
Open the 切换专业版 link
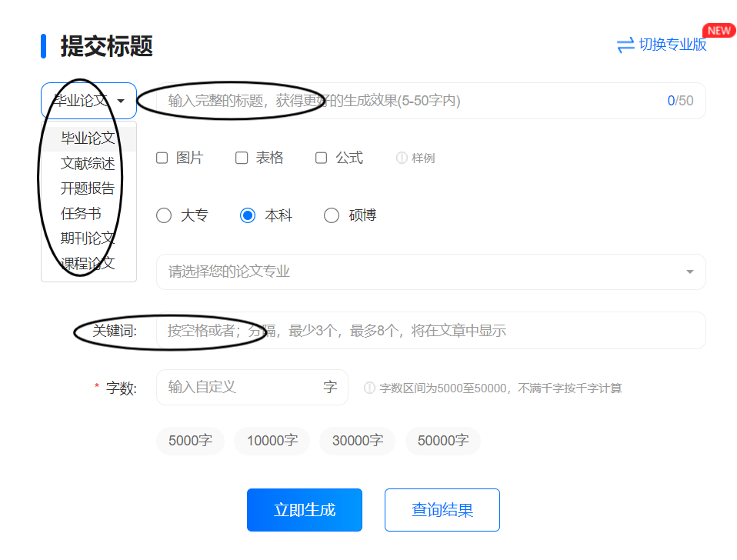click(x=672, y=45)
